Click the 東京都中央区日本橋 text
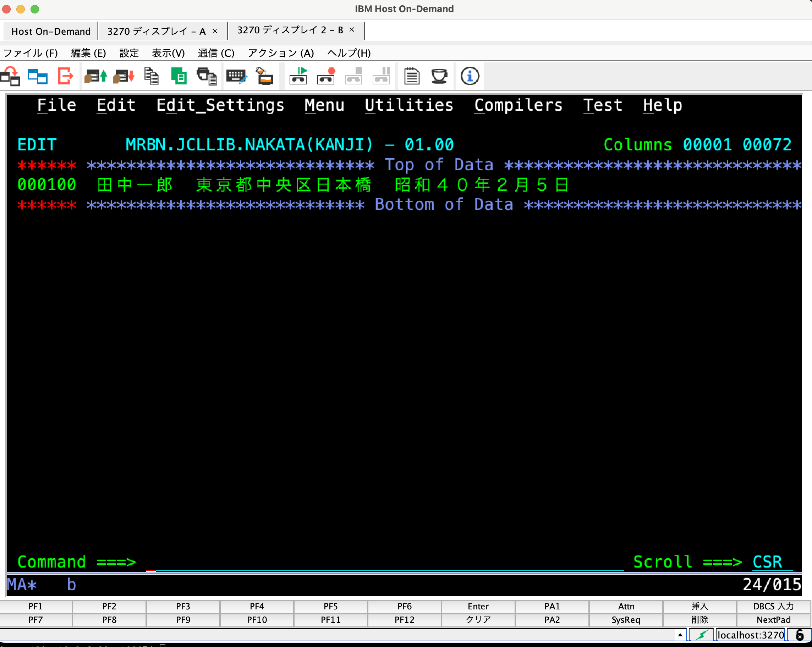The image size is (812, 647). click(x=284, y=185)
